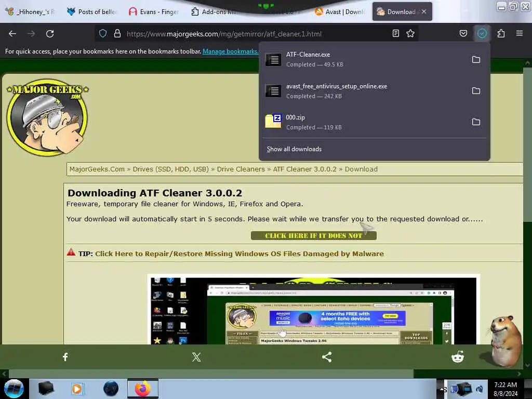532x399 pixels.
Task: Open the black box taskbar app
Action: 46,389
